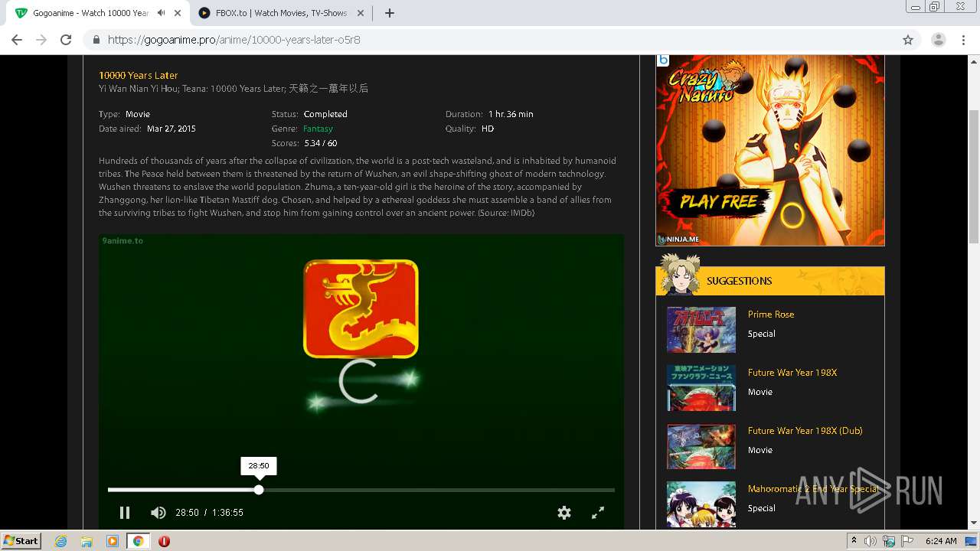Viewport: 980px width, 551px height.
Task: Open the Fantasy genre link
Action: 318,129
